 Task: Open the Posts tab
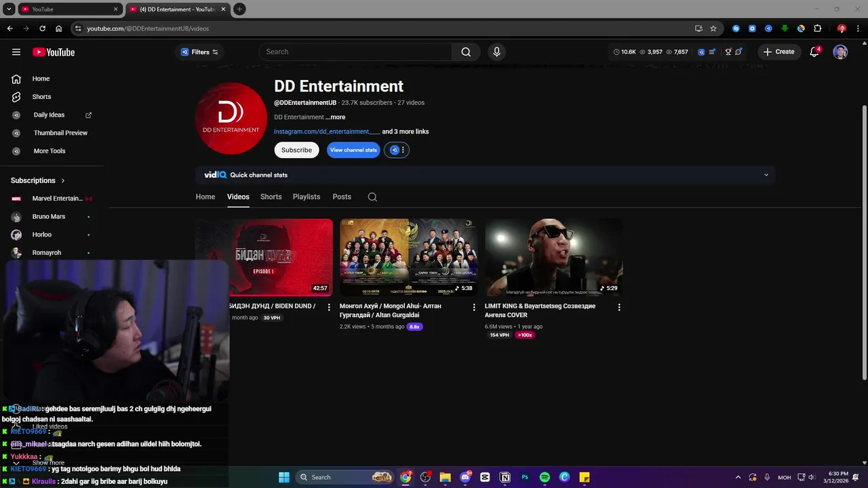coord(342,197)
